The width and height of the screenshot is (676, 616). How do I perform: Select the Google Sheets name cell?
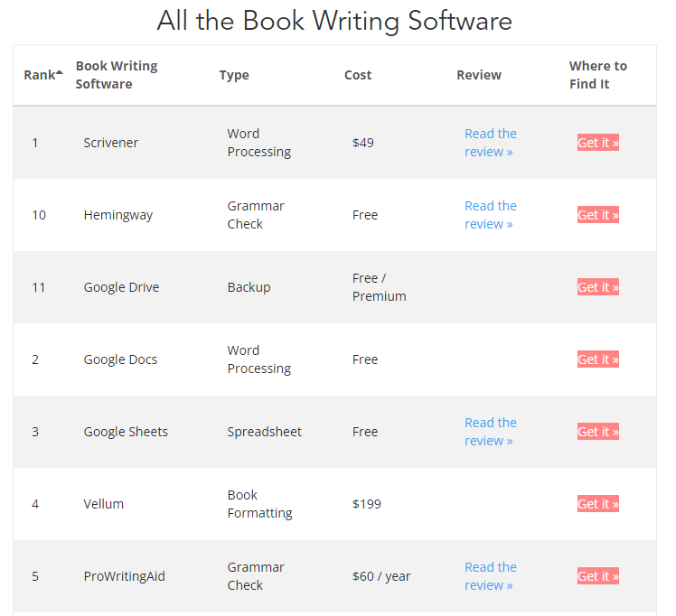(x=126, y=432)
